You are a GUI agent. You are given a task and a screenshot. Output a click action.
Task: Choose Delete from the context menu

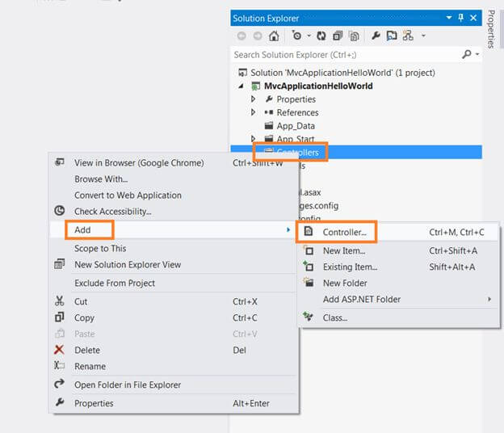click(x=174, y=350)
